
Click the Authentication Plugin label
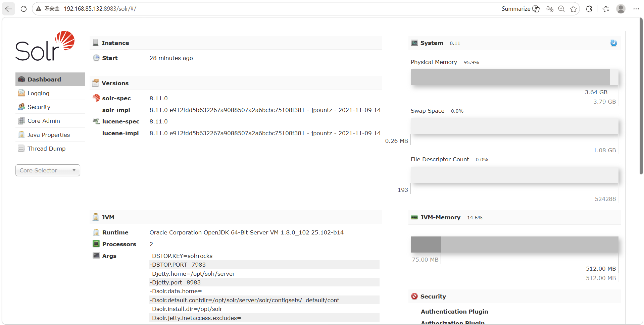[x=454, y=312]
